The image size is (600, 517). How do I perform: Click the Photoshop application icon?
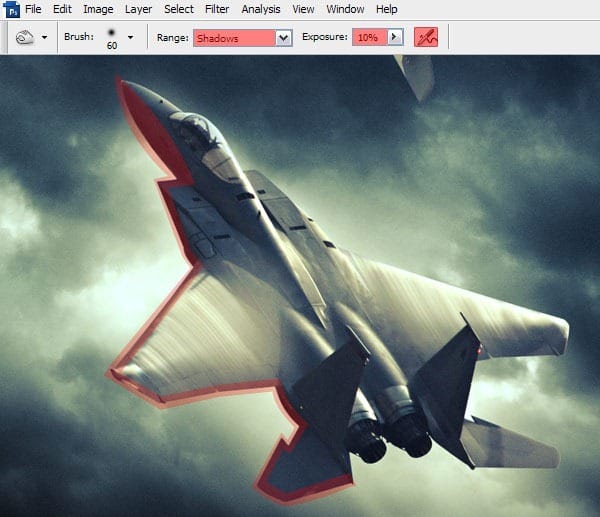12,9
